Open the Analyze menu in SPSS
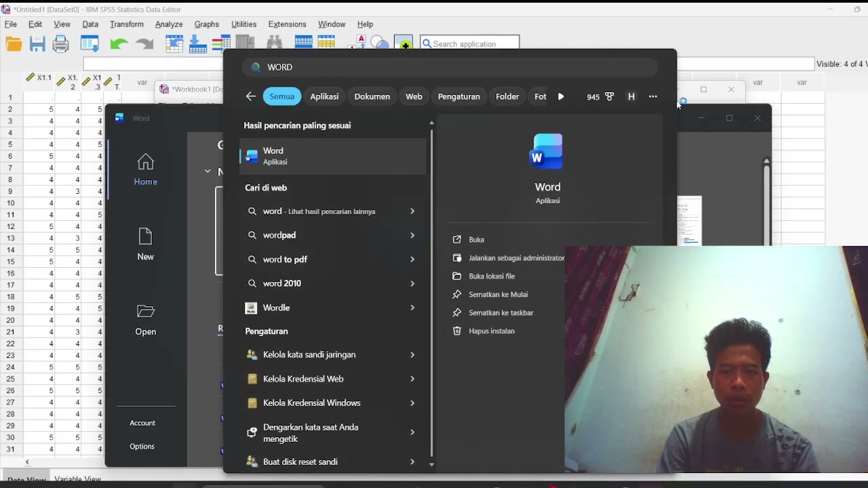 (x=169, y=24)
